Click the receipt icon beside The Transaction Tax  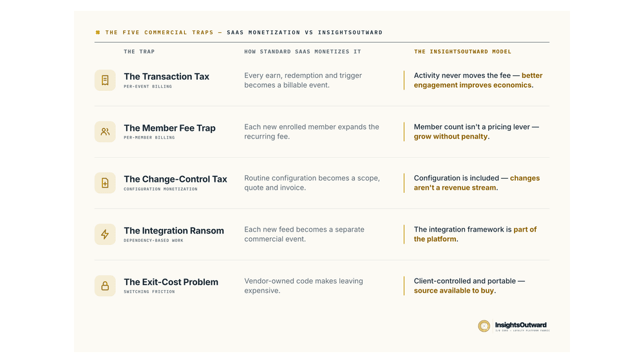click(x=105, y=80)
